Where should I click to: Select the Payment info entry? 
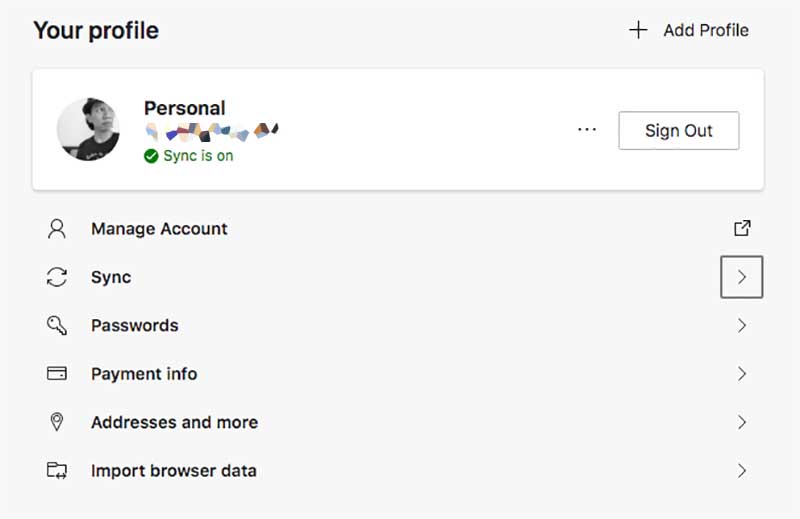click(398, 374)
